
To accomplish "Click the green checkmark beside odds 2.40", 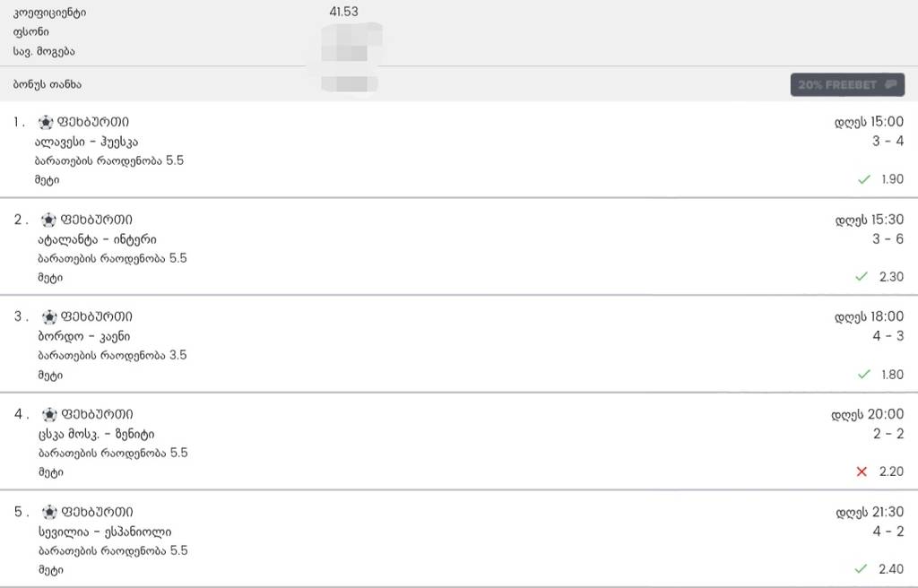I will pos(861,568).
